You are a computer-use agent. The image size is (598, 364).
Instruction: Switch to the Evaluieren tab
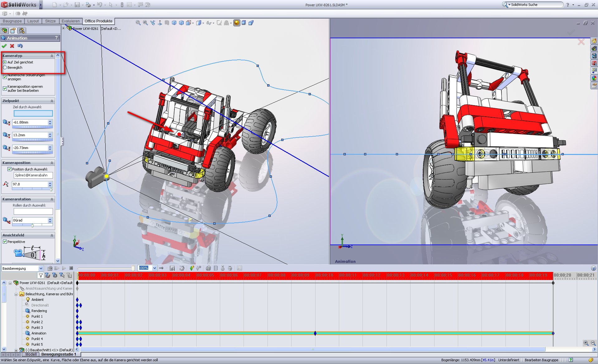coord(71,21)
